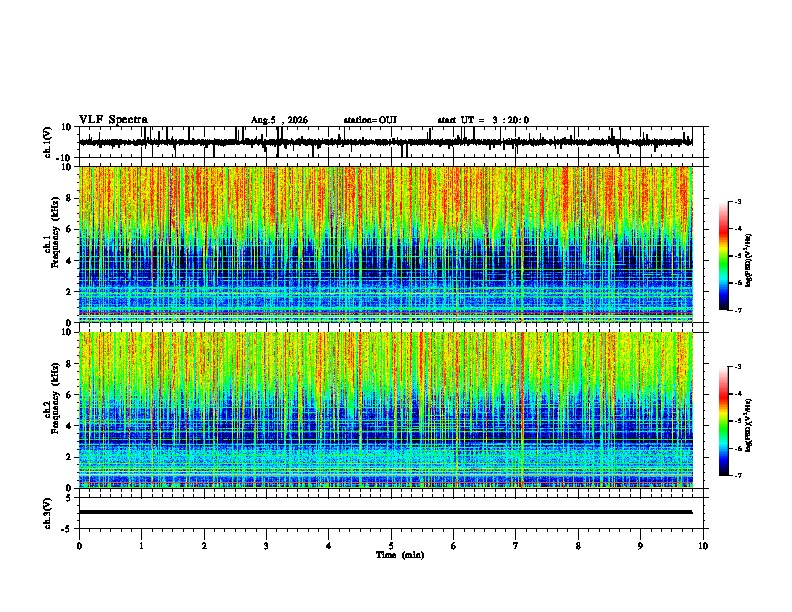Click time axis tick label "3"
The width and height of the screenshot is (792, 612).
click(x=266, y=546)
